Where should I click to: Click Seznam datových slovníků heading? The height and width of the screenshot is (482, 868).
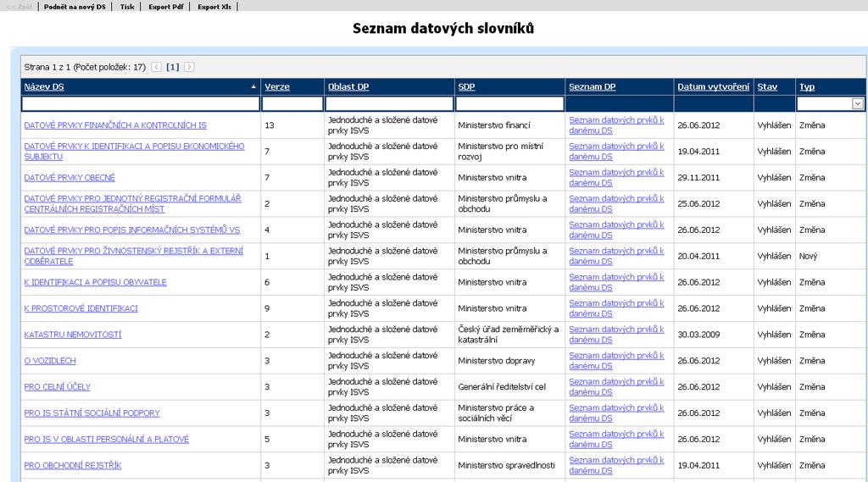click(442, 28)
